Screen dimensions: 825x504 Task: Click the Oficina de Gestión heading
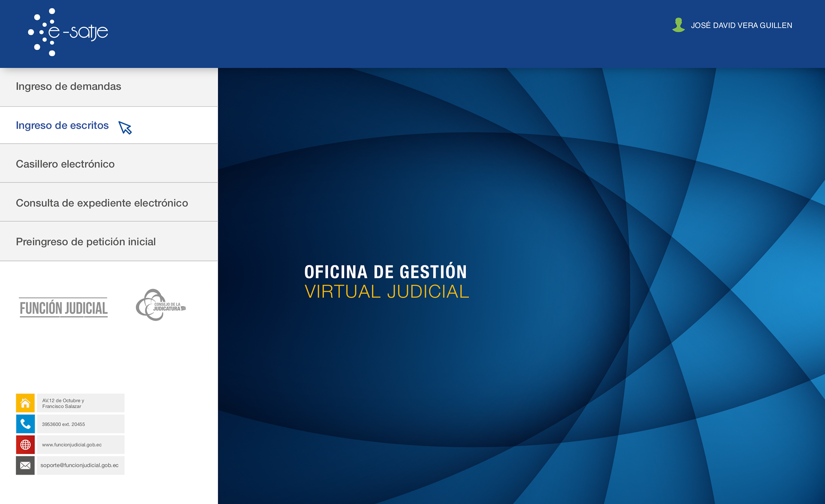pyautogui.click(x=385, y=272)
